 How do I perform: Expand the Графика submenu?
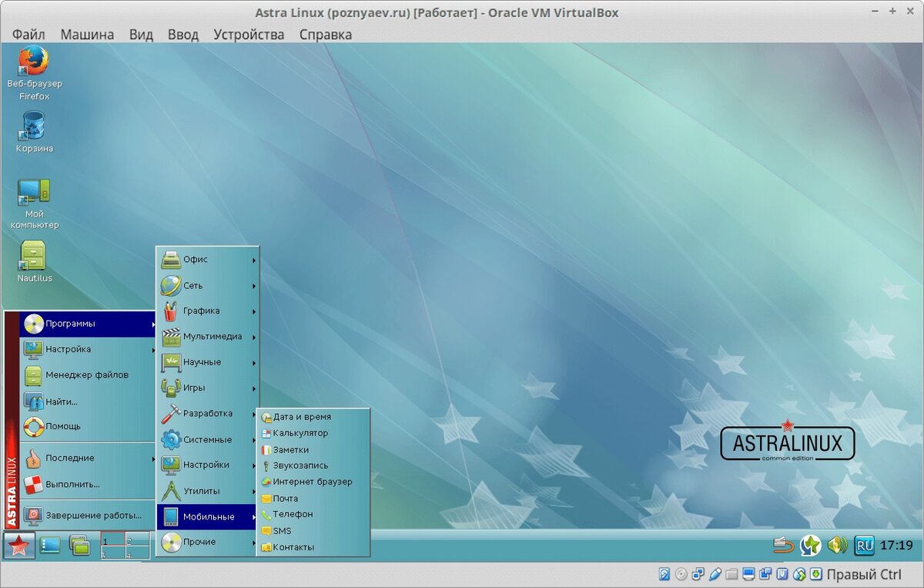204,311
